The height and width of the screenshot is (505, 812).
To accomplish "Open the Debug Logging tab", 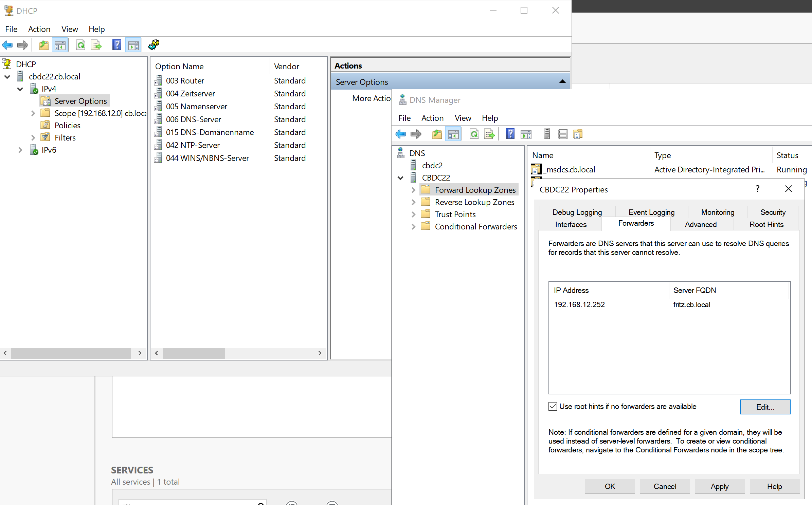I will pos(577,212).
